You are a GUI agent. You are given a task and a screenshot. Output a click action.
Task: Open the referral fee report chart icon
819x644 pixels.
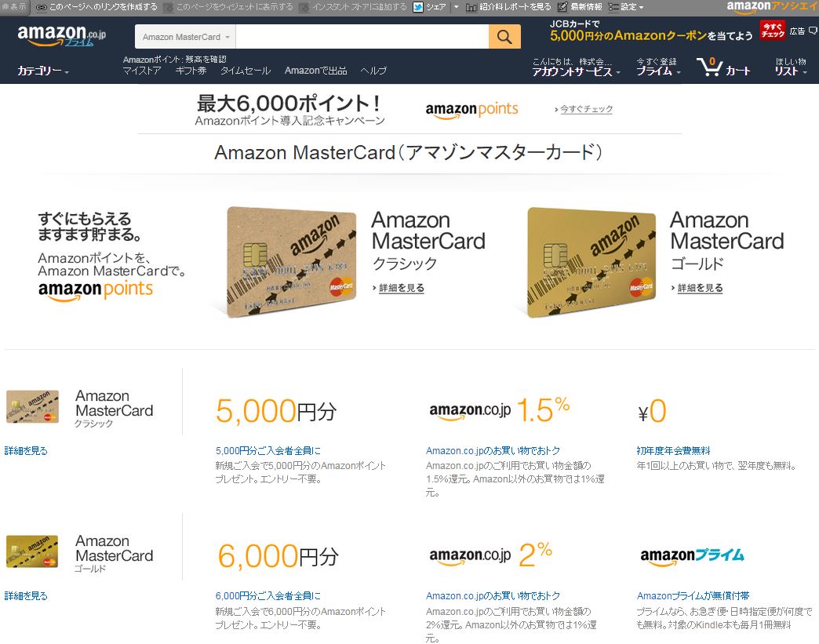[471, 7]
